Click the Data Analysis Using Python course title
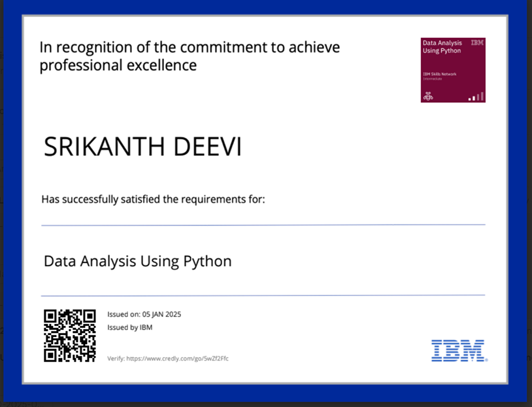The image size is (532, 407). click(x=137, y=261)
